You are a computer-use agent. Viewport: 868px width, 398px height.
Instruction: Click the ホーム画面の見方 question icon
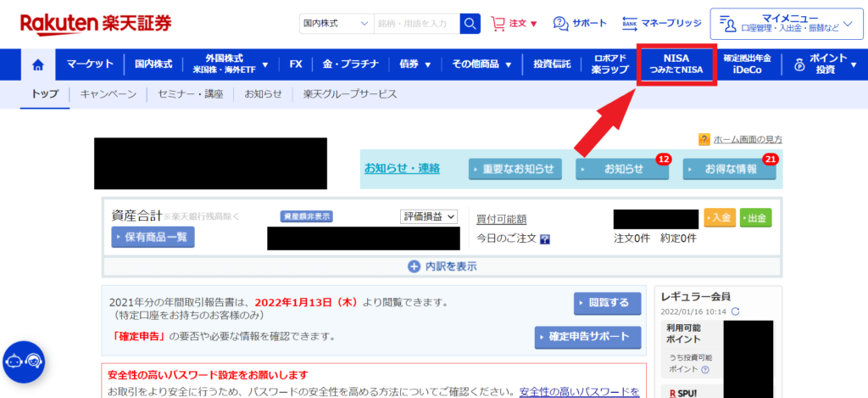[704, 139]
